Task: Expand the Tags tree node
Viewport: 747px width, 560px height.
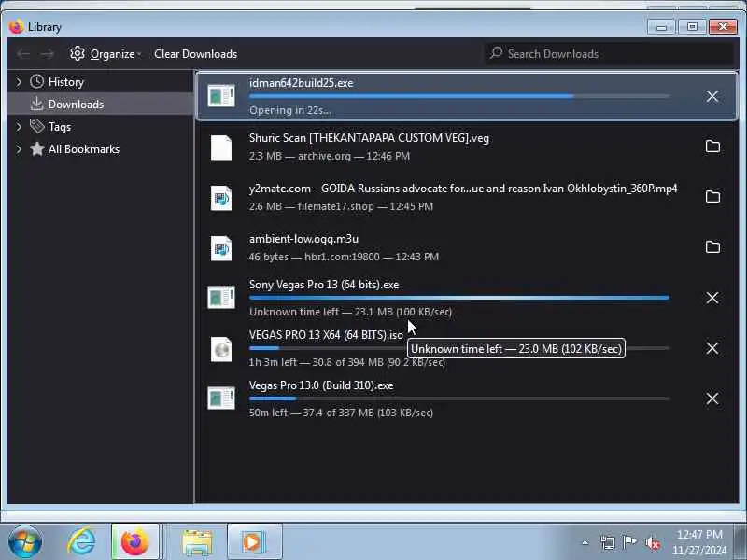Action: point(19,127)
